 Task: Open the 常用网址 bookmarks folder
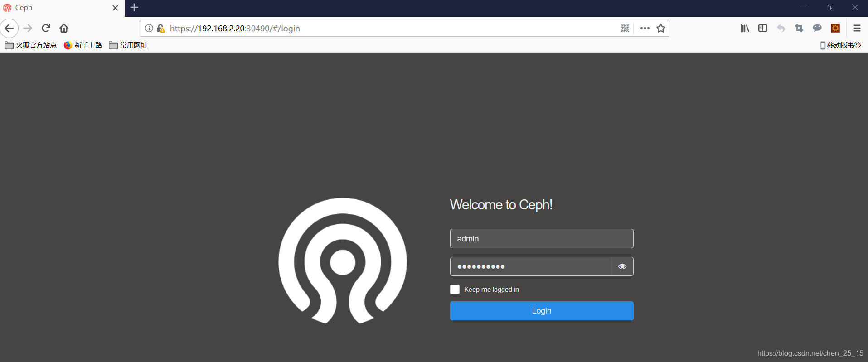coord(128,45)
